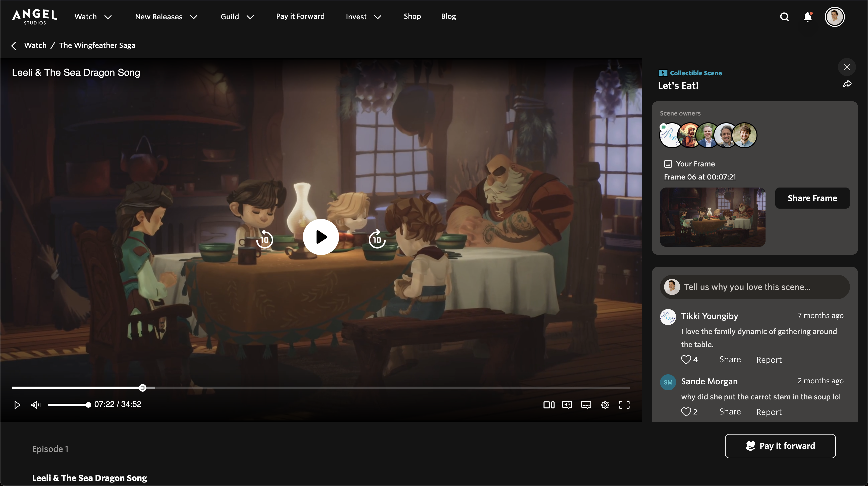Click later position on video timeline track
Viewport: 868px width, 486px height.
click(x=393, y=388)
